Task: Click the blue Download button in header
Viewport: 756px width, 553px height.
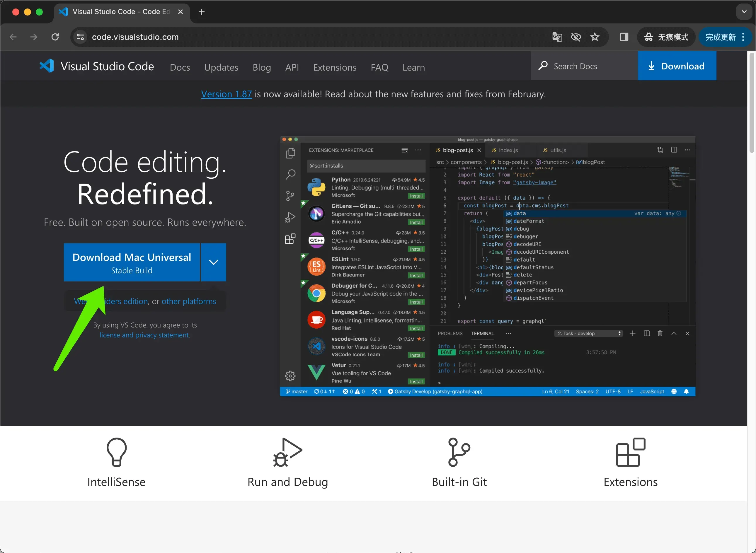Action: click(677, 66)
